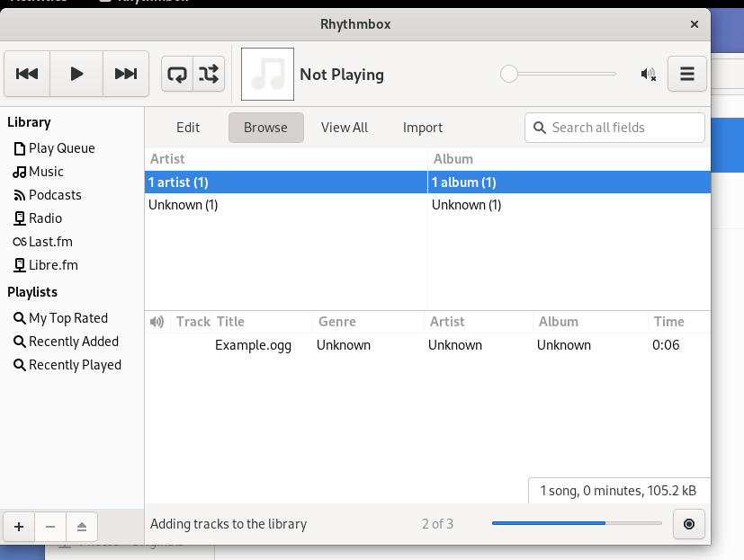Sort by the Album browser header
This screenshot has width=744, height=560.
coord(569,159)
